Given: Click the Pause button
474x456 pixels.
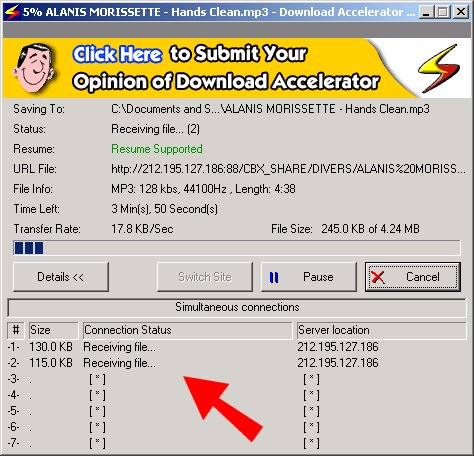Looking at the screenshot, I should pyautogui.click(x=309, y=277).
